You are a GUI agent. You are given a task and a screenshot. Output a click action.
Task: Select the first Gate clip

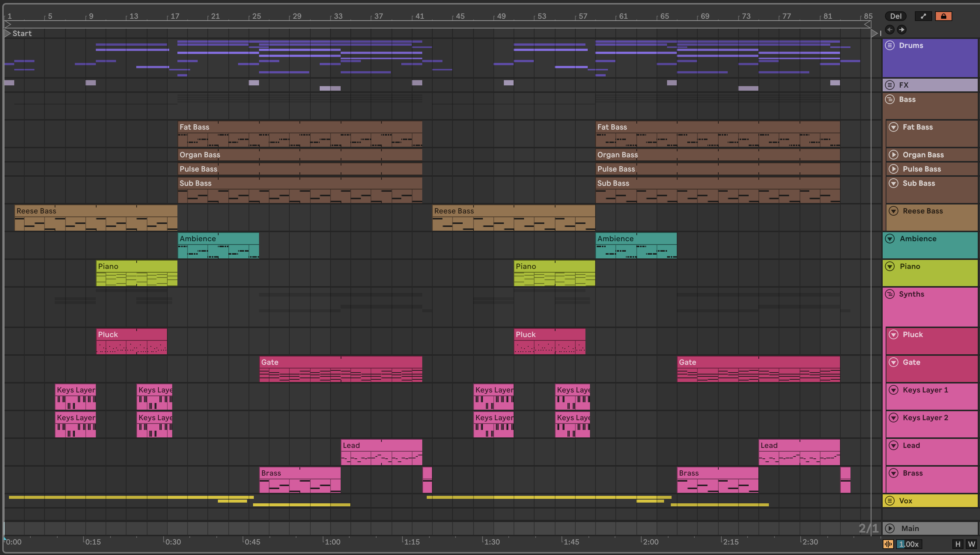[341, 369]
